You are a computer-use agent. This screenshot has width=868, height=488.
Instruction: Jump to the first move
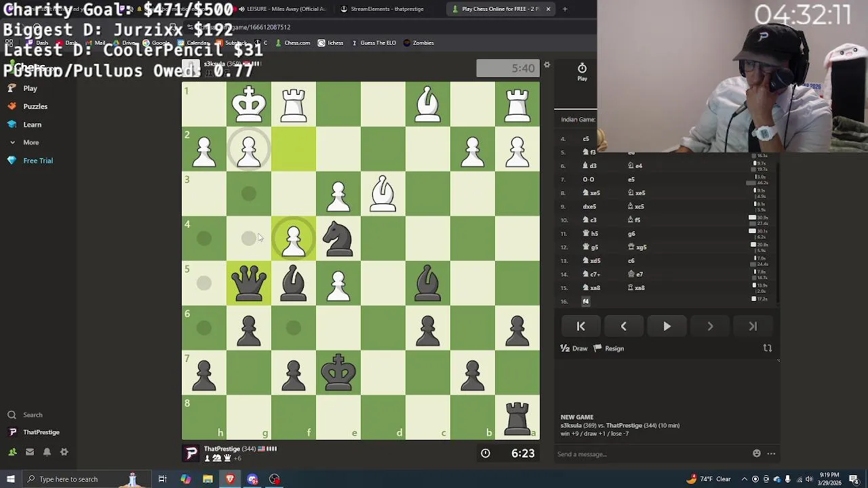click(x=580, y=327)
